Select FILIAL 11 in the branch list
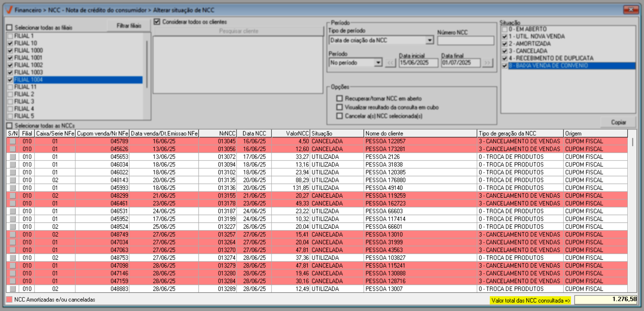The width and height of the screenshot is (644, 311). (x=25, y=87)
